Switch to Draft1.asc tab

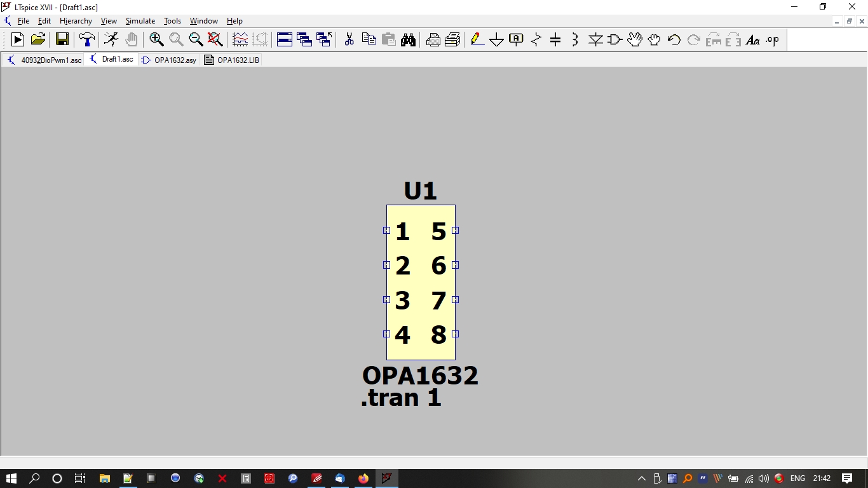[111, 59]
